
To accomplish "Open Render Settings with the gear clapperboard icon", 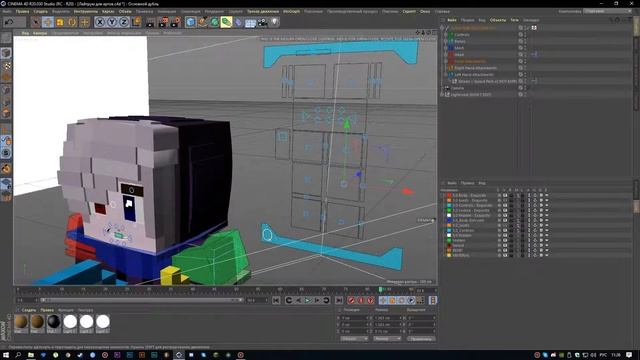I will click(176, 22).
